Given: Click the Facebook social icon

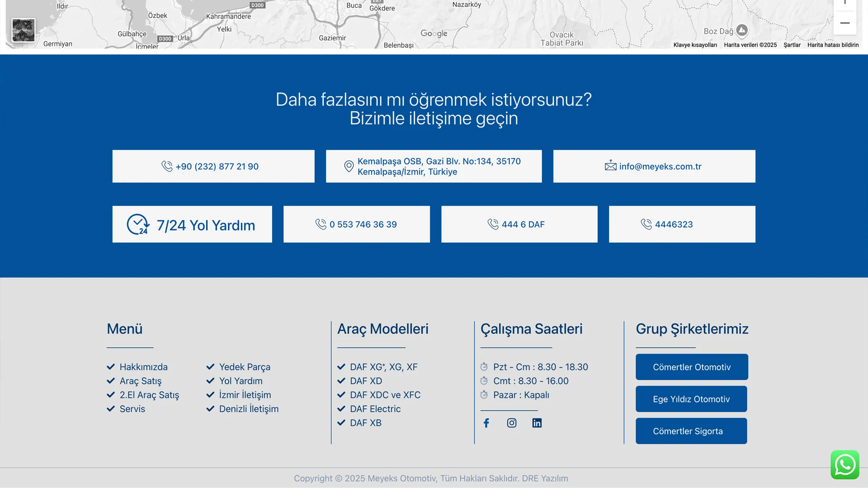Looking at the screenshot, I should tap(486, 423).
